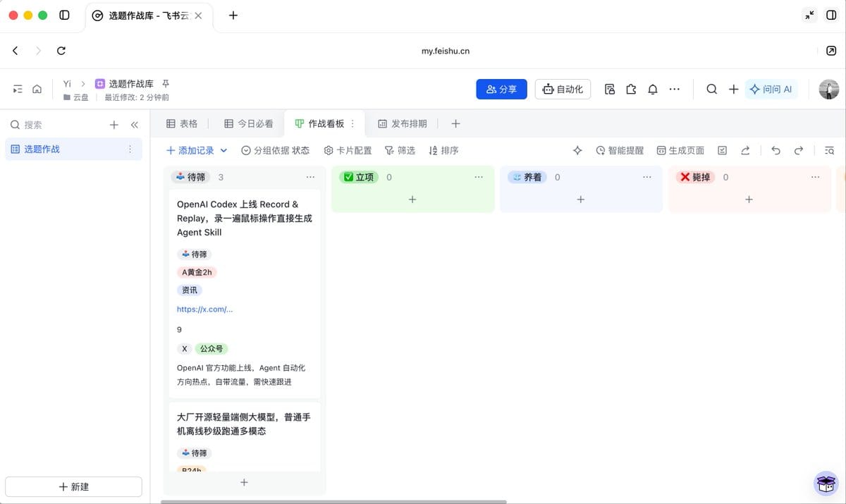Undo the last action
The width and height of the screenshot is (846, 504).
point(776,150)
